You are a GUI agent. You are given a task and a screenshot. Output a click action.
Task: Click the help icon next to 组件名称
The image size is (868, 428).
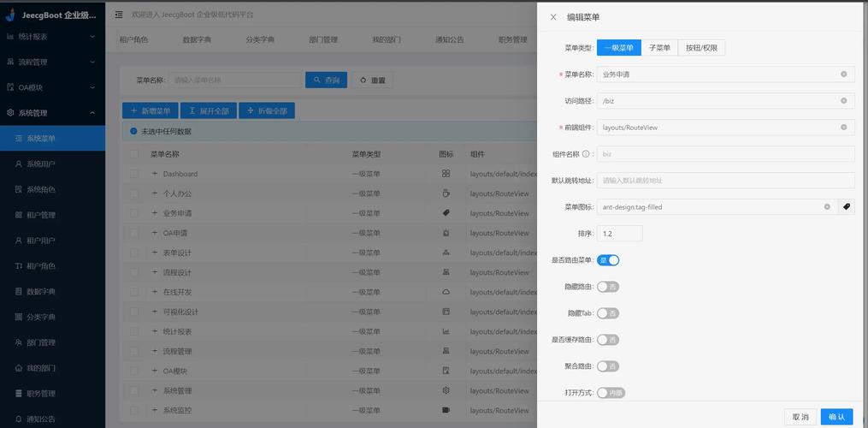click(586, 153)
